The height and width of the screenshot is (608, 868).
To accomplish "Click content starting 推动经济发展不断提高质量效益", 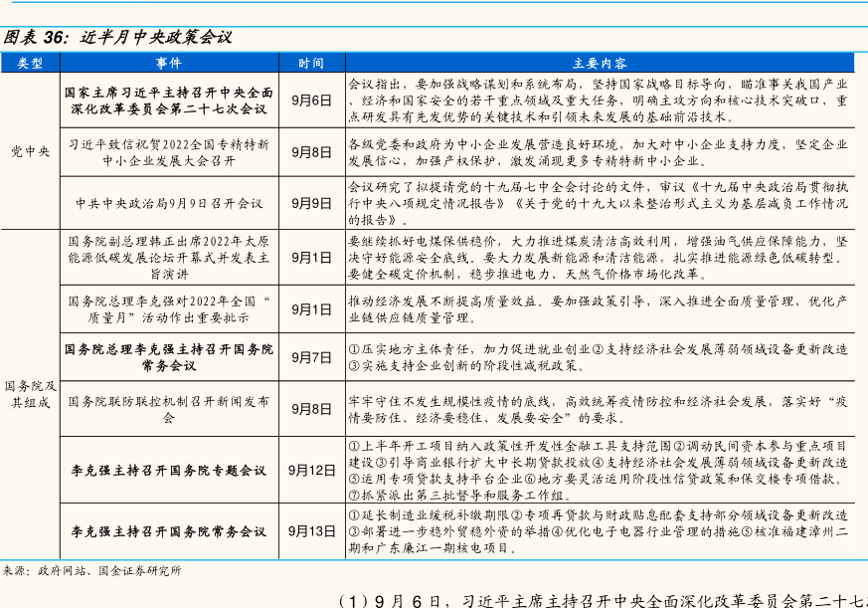I will [x=598, y=309].
